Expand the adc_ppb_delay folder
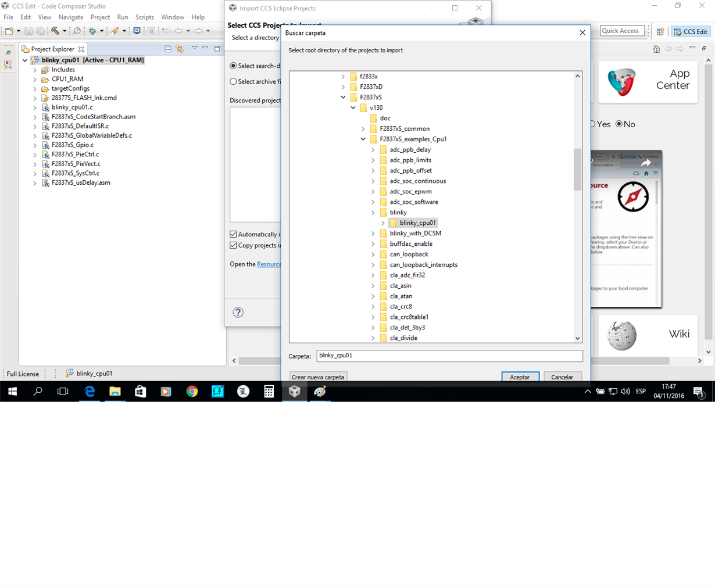This screenshot has height=588, width=715. point(373,149)
